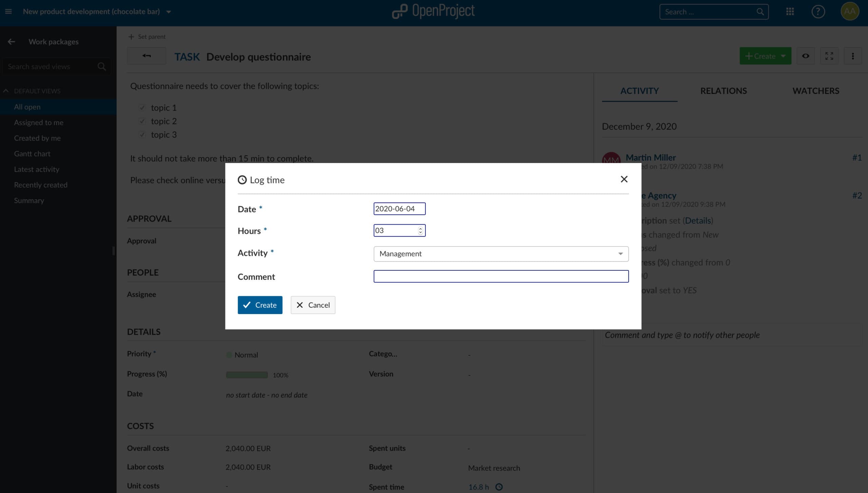868x493 pixels.
Task: Toggle the topic 3 checkbox
Action: tap(142, 135)
